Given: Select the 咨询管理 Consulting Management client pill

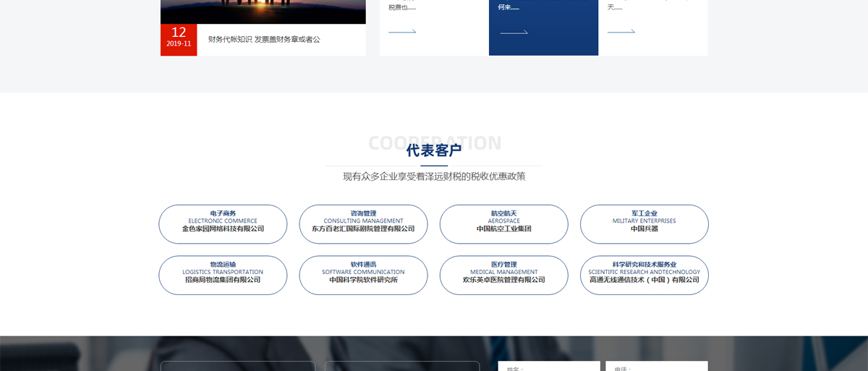Looking at the screenshot, I should [x=363, y=224].
